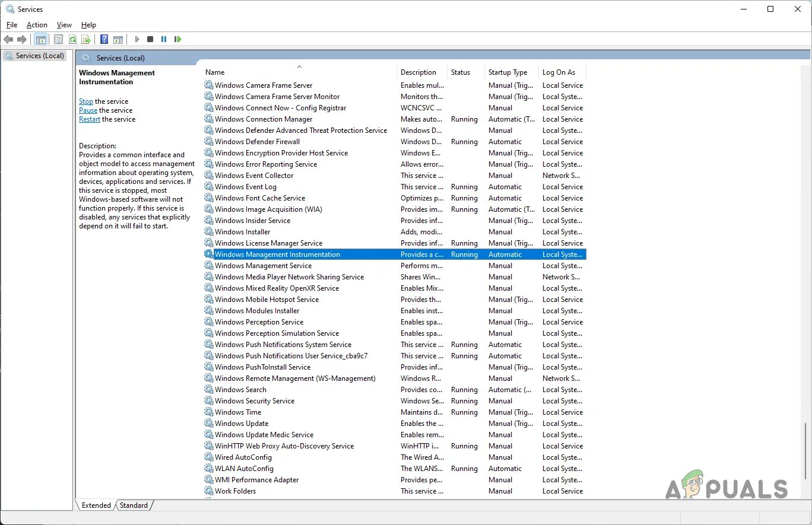Switch to the Extended tab
This screenshot has width=812, height=525.
pos(96,505)
